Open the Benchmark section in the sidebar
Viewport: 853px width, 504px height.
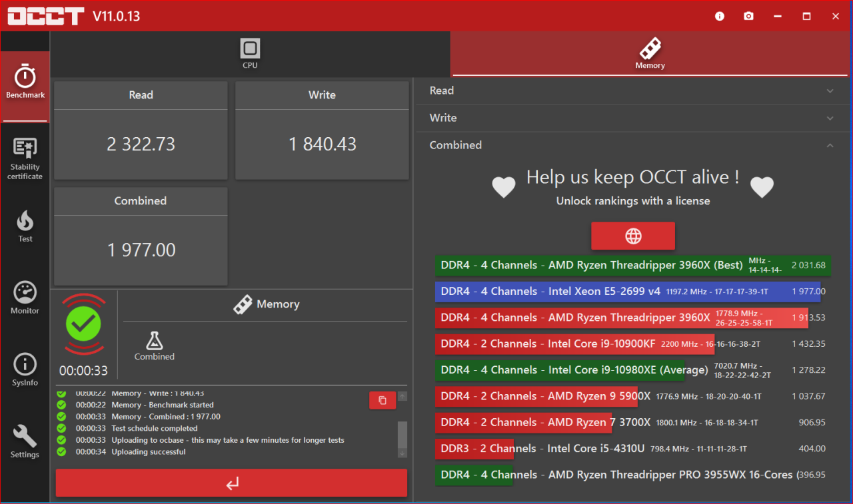tap(25, 83)
